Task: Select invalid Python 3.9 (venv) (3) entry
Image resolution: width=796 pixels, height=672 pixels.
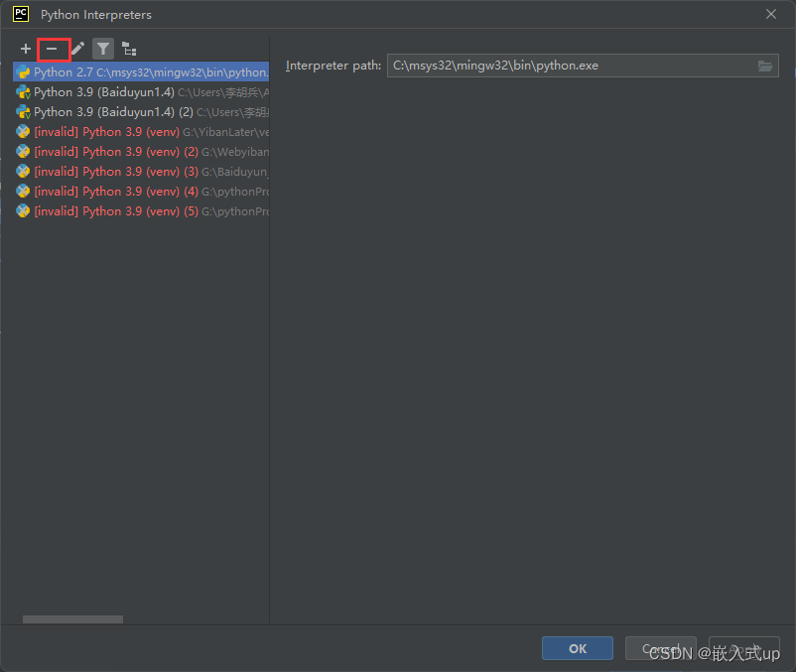Action: [x=141, y=172]
